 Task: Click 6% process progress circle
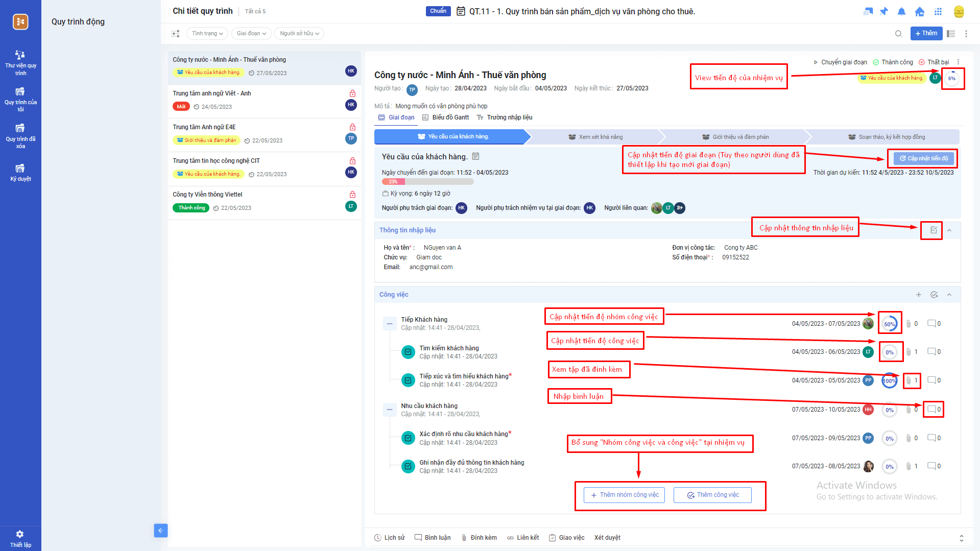point(952,78)
